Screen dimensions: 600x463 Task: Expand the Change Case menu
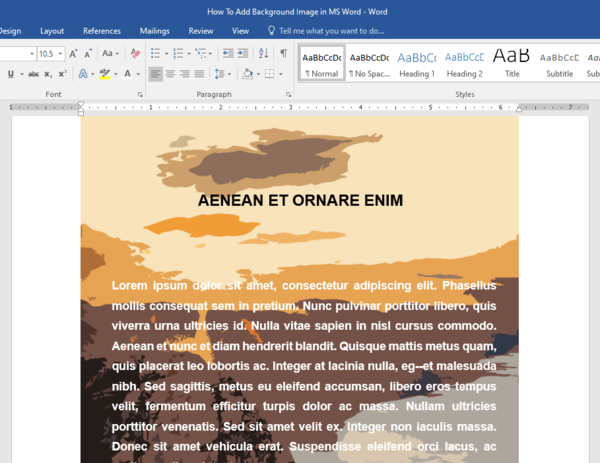111,54
